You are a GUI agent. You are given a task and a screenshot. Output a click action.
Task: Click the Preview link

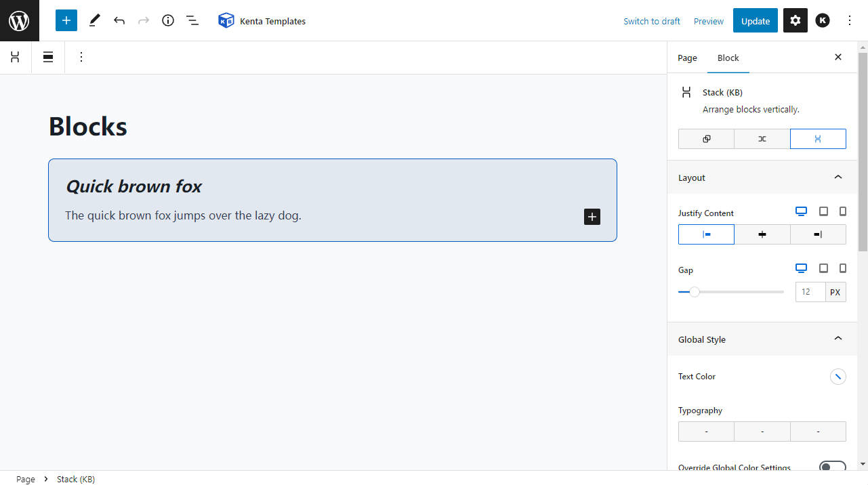click(709, 21)
